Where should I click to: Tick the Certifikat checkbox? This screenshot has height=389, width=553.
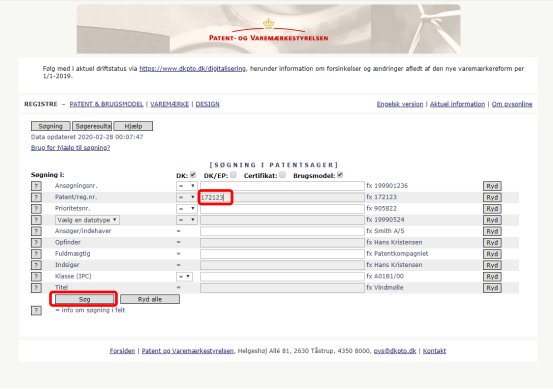(282, 175)
